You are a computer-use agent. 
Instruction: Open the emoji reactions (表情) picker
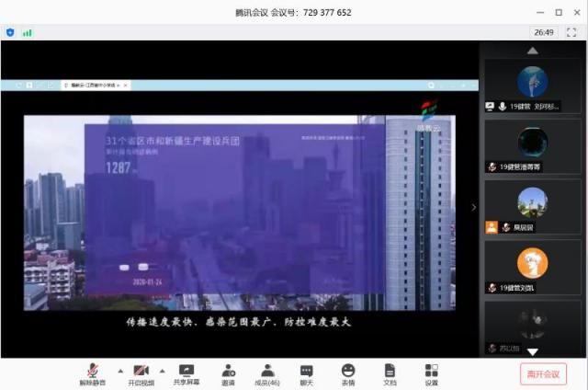point(348,373)
